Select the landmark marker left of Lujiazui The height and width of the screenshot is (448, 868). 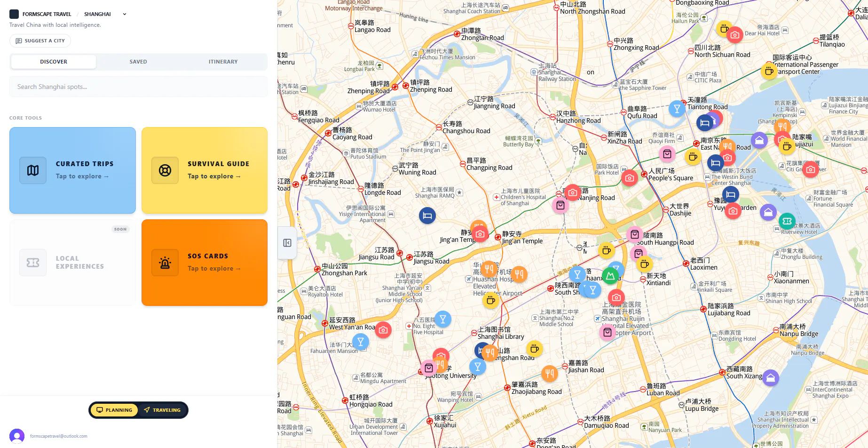tap(759, 140)
